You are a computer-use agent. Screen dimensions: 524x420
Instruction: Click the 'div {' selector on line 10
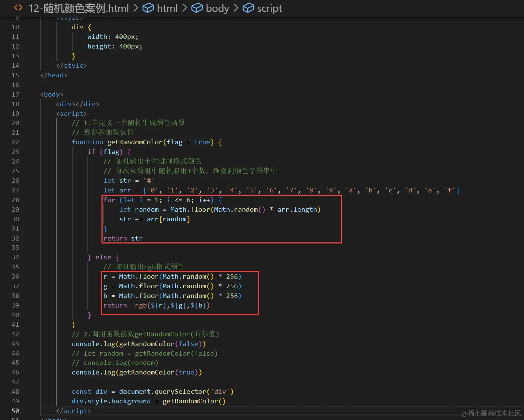(81, 27)
